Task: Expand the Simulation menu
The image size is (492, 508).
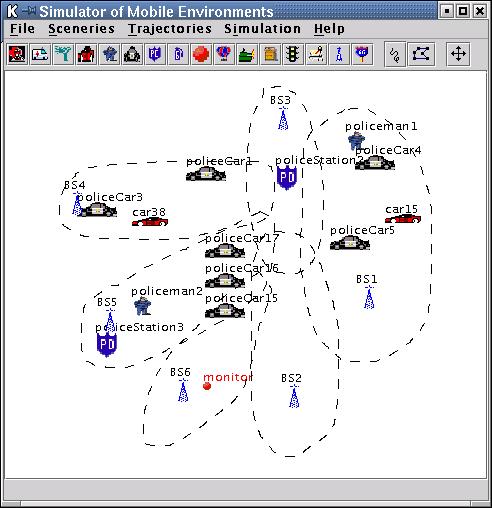Action: click(262, 29)
